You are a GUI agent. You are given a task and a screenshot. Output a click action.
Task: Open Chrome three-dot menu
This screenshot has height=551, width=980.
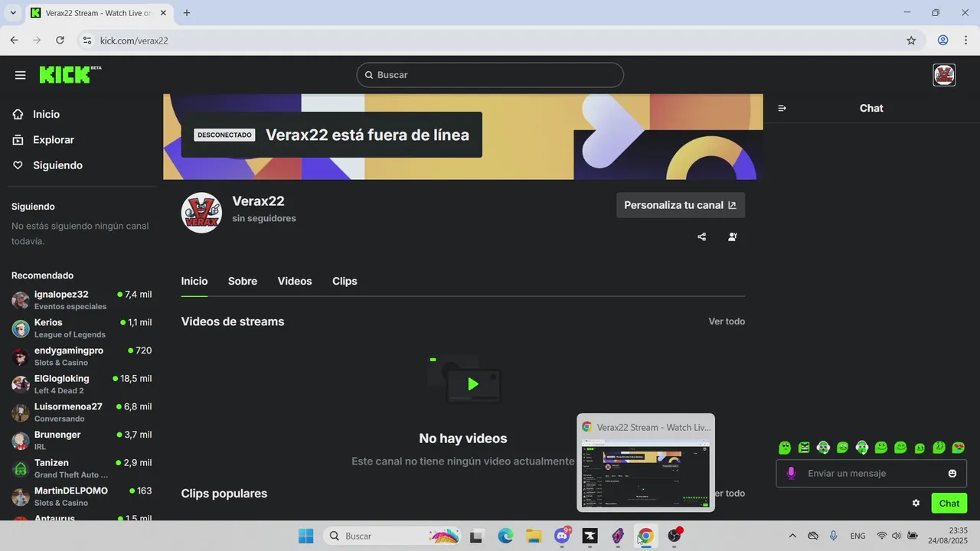[x=967, y=41]
